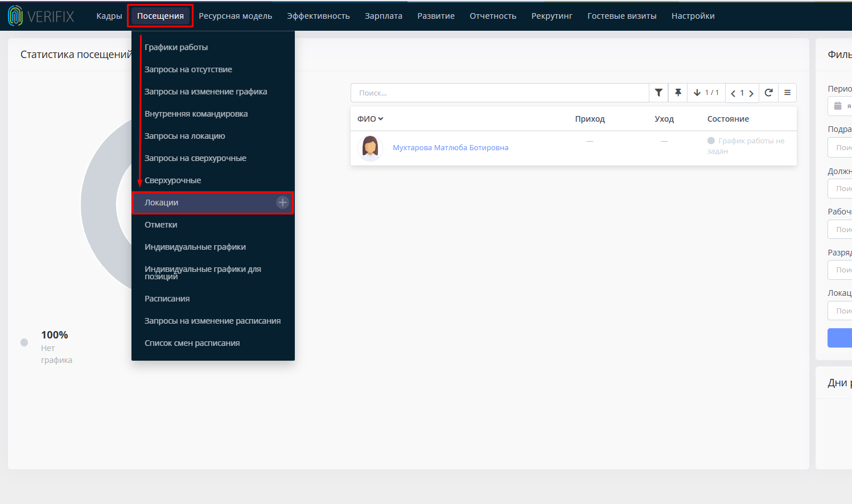Click 100% Нет графика legend entry
This screenshot has width=852, height=504.
tap(56, 347)
